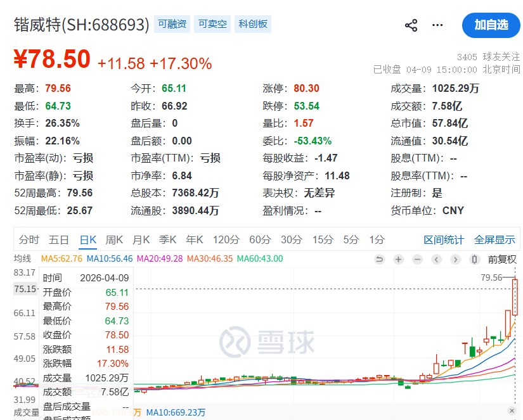The height and width of the screenshot is (420, 523).
Task: Switch to 五日 chart tab
Action: [x=59, y=239]
